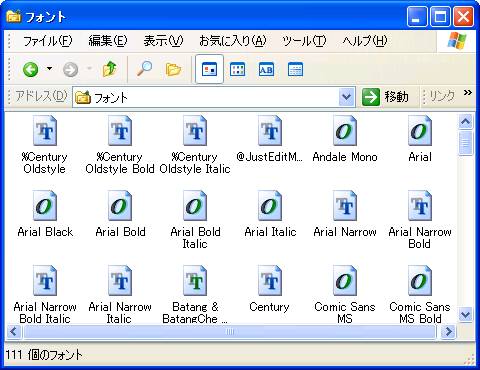Switch to Large Icons view
This screenshot has width=480, height=370.
click(x=209, y=69)
